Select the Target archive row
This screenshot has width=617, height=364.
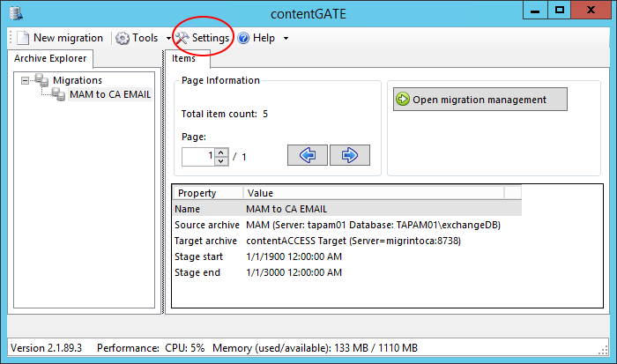point(347,241)
